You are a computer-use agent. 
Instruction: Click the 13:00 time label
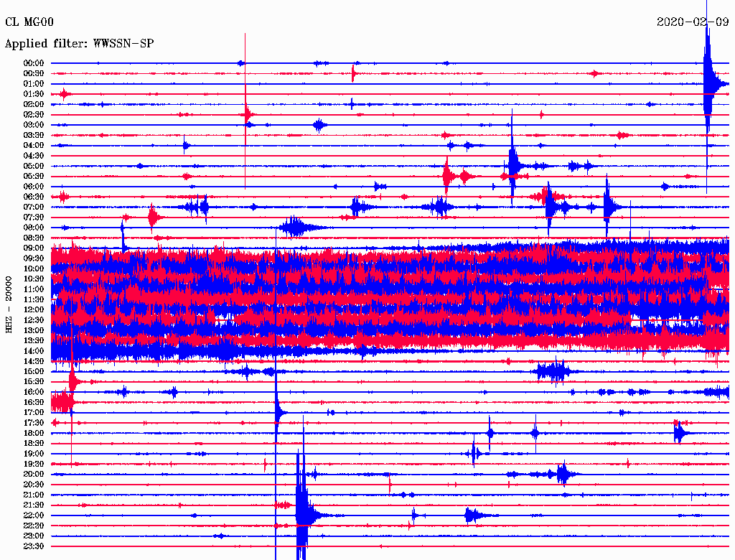tap(34, 331)
